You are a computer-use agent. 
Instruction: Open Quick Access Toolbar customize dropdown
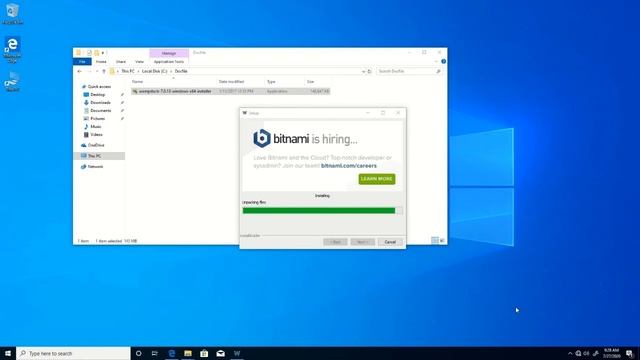click(x=103, y=53)
